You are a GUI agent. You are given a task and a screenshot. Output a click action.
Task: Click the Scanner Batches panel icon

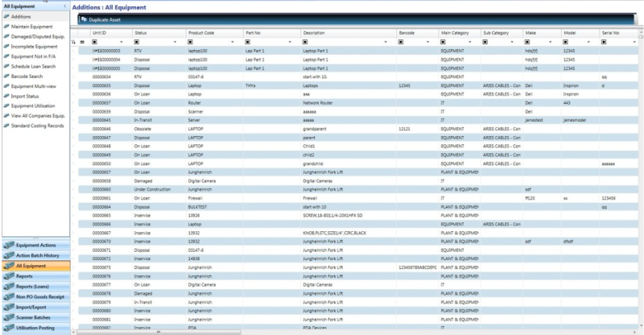click(x=9, y=317)
